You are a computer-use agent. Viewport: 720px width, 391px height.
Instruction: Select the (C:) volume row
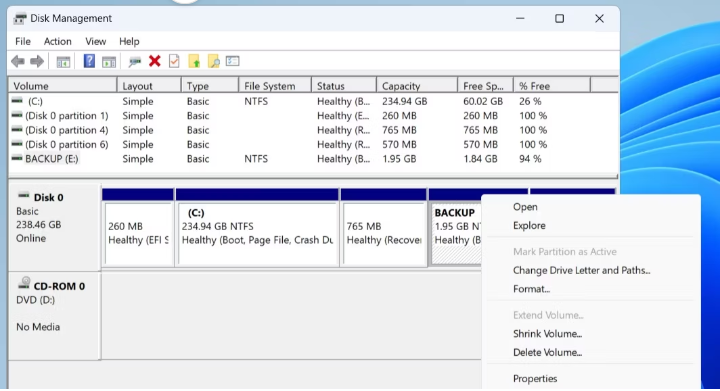[313, 101]
